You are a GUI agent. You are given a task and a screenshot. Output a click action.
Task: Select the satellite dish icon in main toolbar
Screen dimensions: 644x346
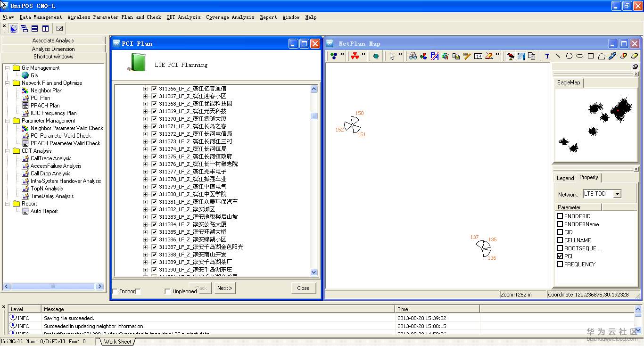[13, 28]
